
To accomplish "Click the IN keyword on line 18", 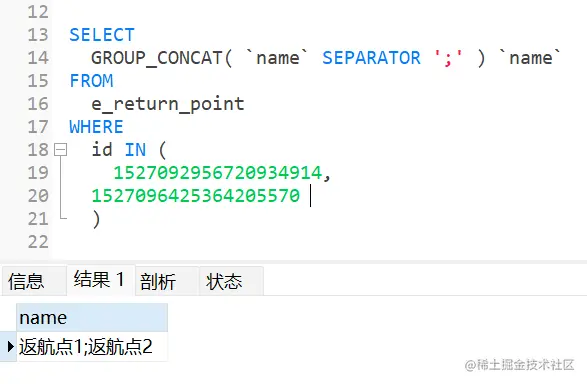I will point(135,150).
